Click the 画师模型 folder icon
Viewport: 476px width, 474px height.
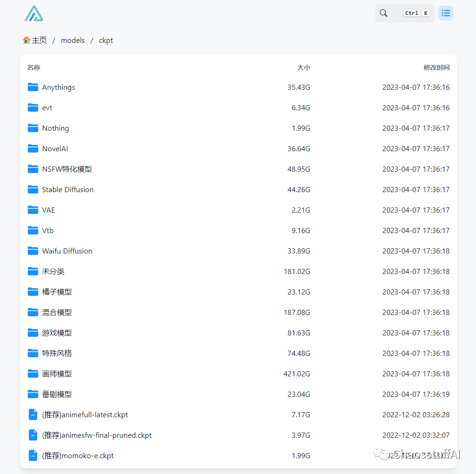tap(33, 374)
